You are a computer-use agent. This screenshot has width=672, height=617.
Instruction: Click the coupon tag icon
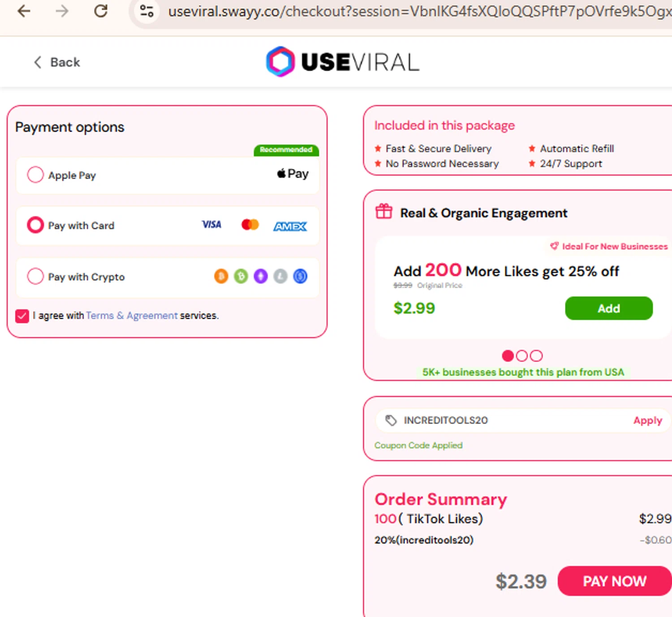point(391,420)
